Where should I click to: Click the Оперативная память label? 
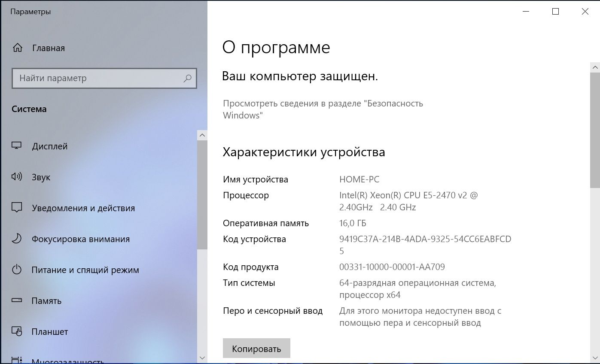pyautogui.click(x=266, y=223)
